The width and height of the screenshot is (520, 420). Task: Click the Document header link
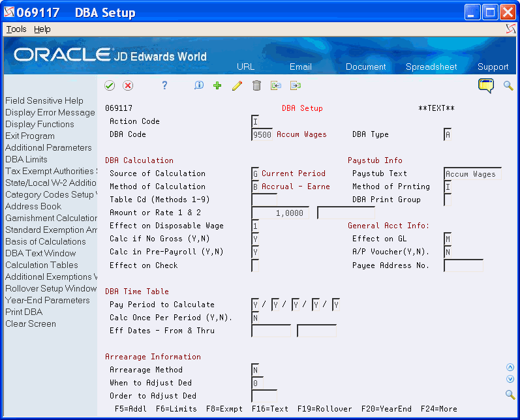[365, 67]
